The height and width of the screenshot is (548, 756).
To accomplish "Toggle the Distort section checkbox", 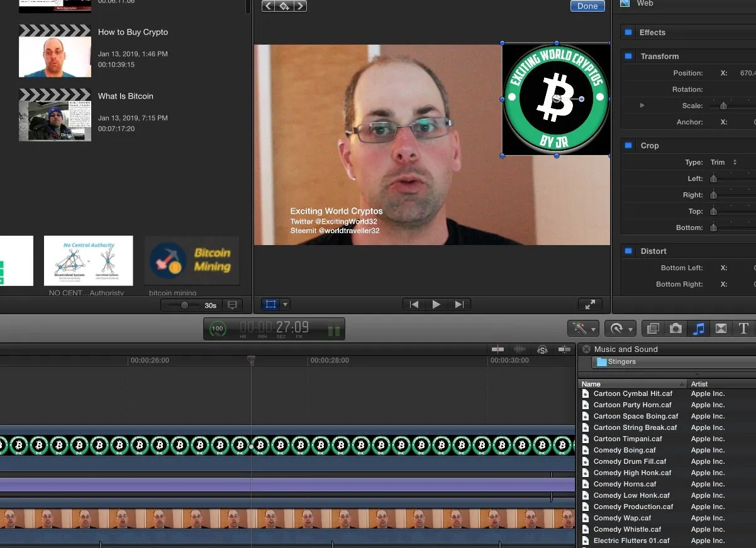I will coord(628,251).
